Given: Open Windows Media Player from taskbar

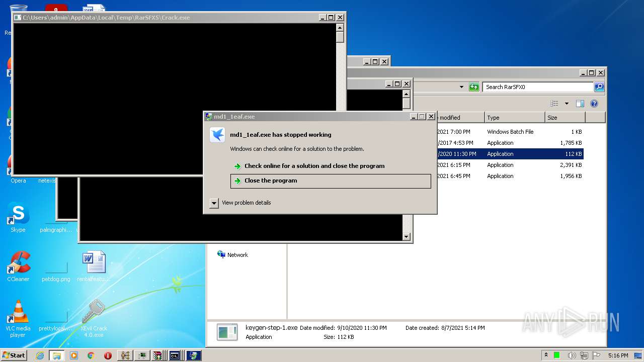Looking at the screenshot, I should tap(74, 355).
